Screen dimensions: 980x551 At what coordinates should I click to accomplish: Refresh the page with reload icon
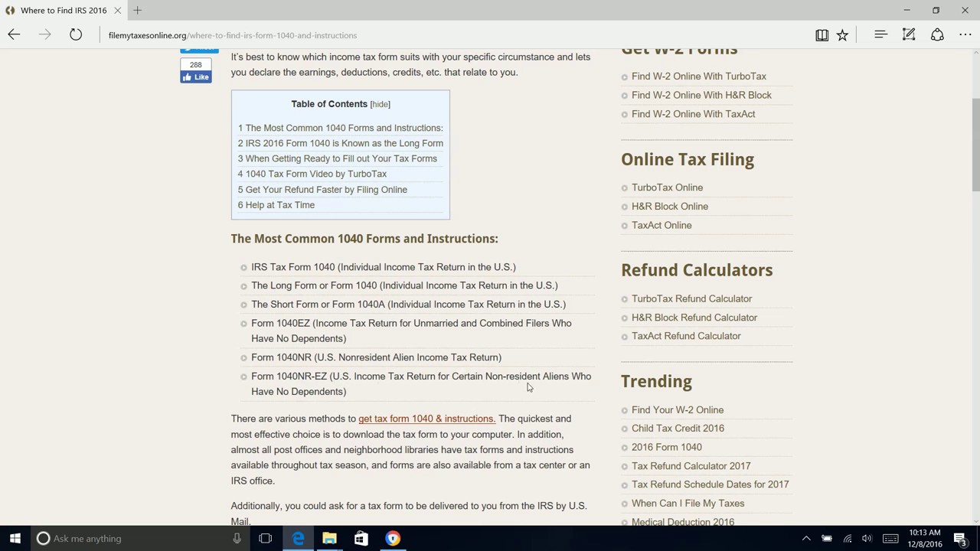point(76,34)
